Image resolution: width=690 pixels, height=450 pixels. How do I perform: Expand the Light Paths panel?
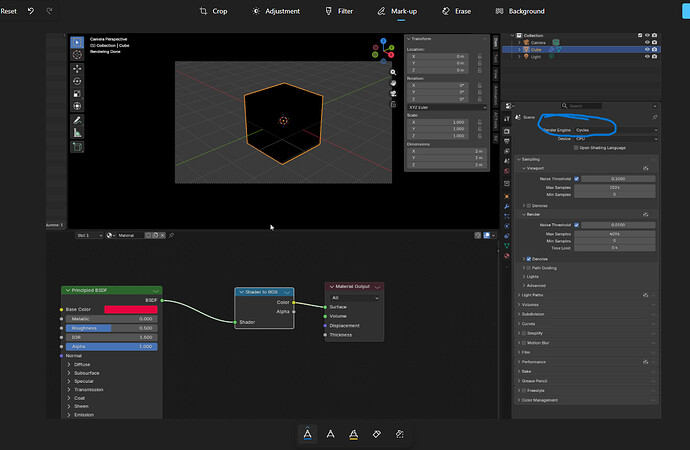point(532,295)
